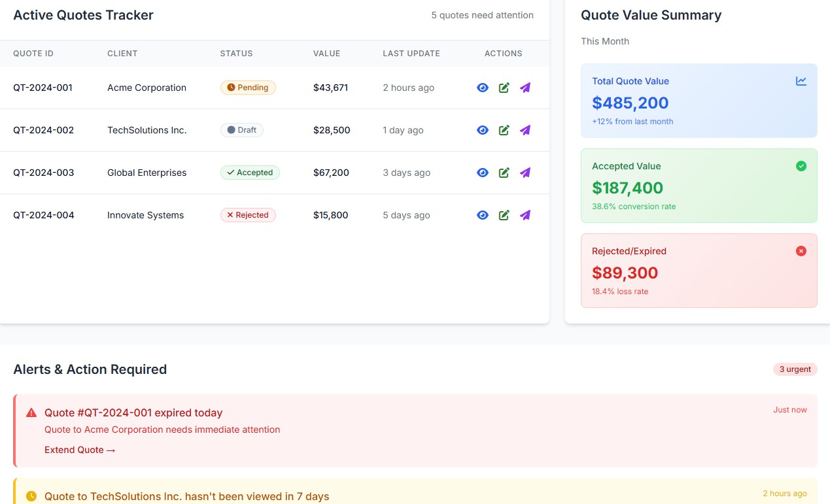Select quote ID QT-2024-001
Image resolution: width=830 pixels, height=504 pixels.
click(43, 88)
